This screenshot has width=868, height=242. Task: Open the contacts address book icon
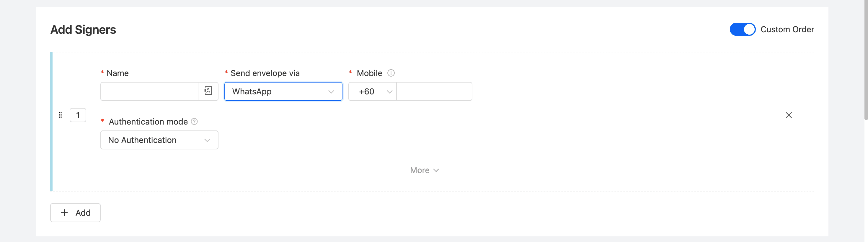coord(208,91)
